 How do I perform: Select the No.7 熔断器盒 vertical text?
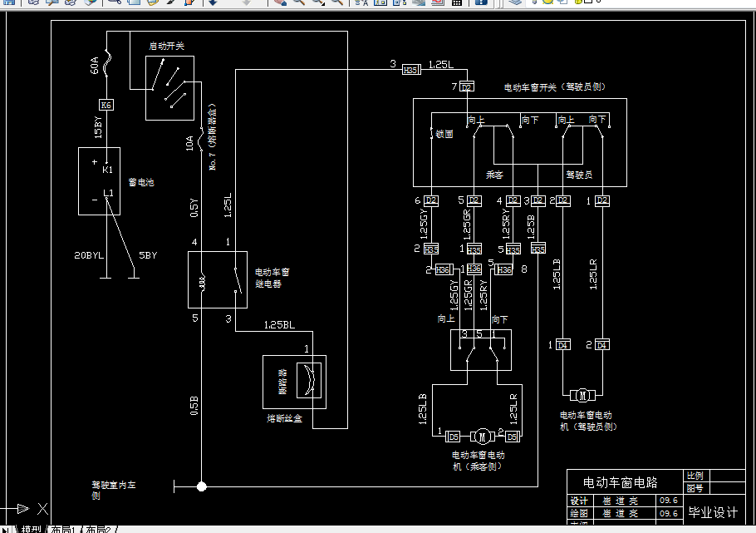(x=213, y=136)
